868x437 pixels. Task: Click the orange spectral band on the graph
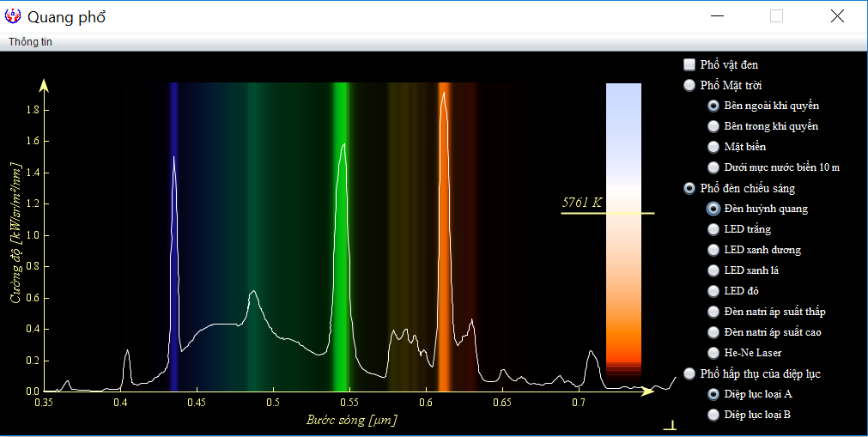[x=444, y=237]
